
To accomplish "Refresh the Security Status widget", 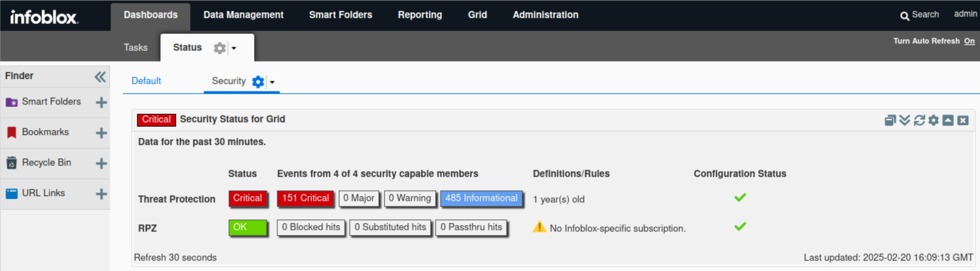I will point(919,120).
